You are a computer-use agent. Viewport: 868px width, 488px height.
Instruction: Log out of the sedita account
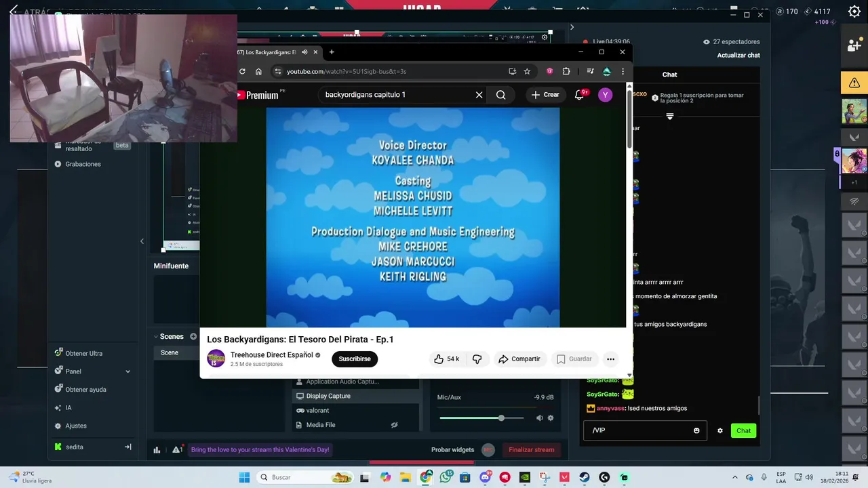127,447
